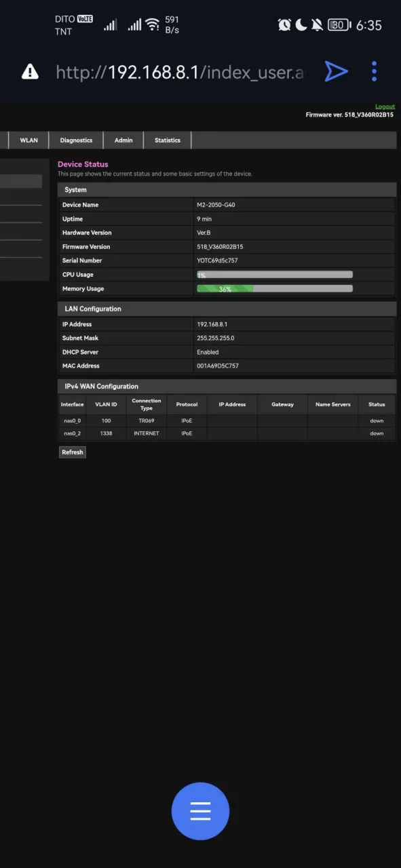The height and width of the screenshot is (868, 401).
Task: Open the WLAN tab
Action: click(28, 140)
